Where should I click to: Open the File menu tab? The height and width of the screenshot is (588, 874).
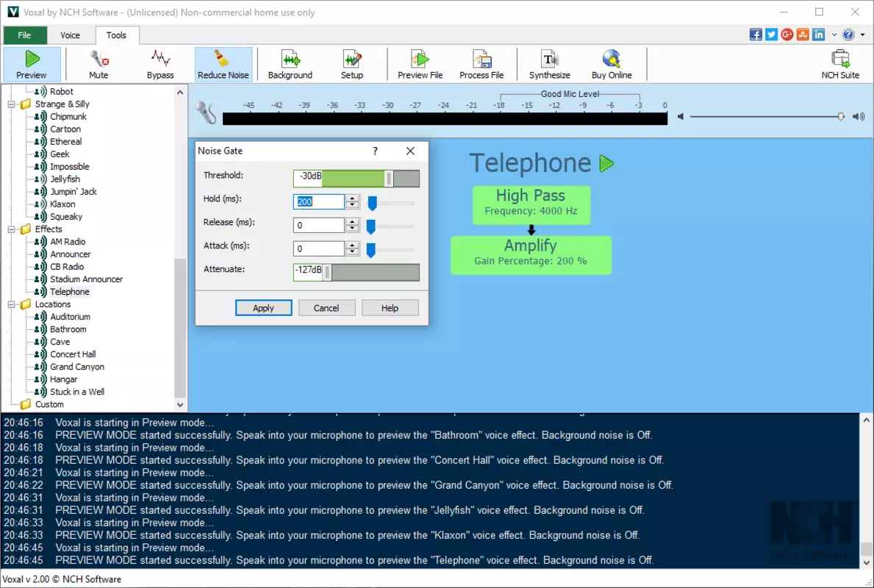24,35
